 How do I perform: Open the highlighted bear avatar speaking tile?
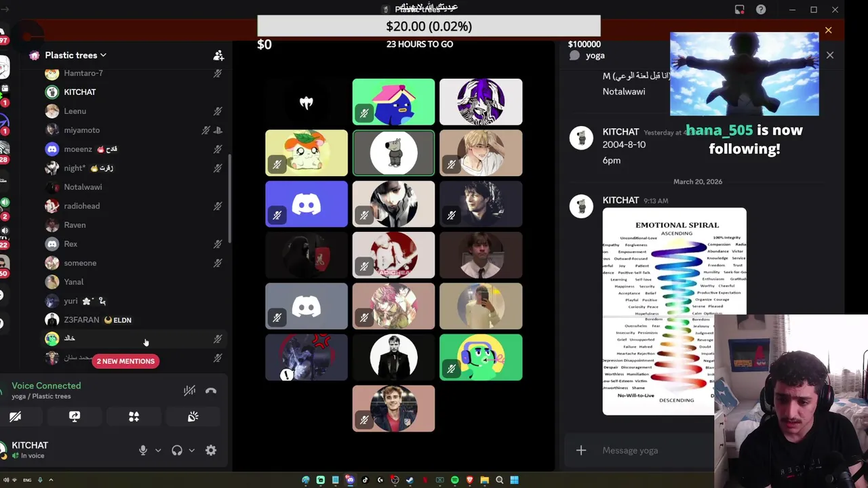click(x=393, y=153)
